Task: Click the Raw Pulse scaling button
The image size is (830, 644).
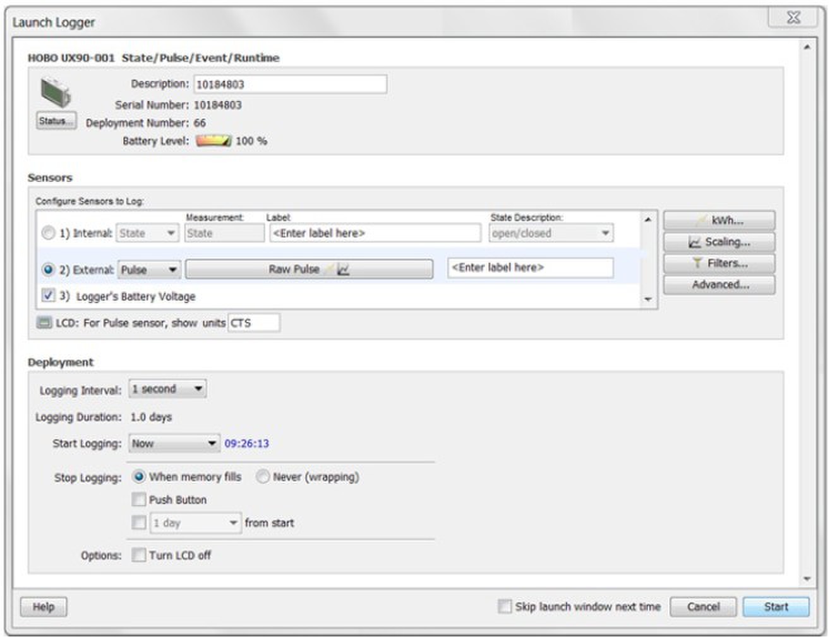Action: [x=309, y=270]
